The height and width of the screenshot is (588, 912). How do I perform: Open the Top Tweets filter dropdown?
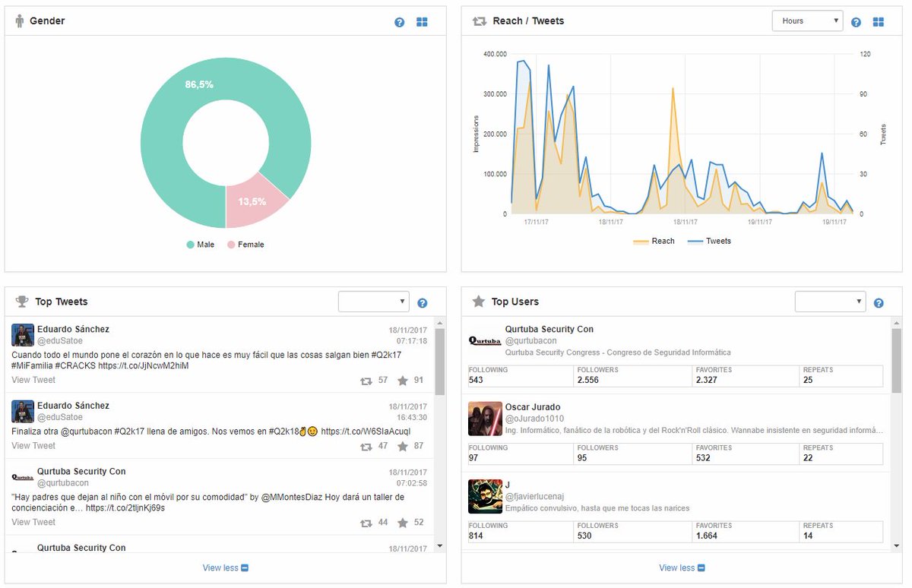pyautogui.click(x=374, y=302)
